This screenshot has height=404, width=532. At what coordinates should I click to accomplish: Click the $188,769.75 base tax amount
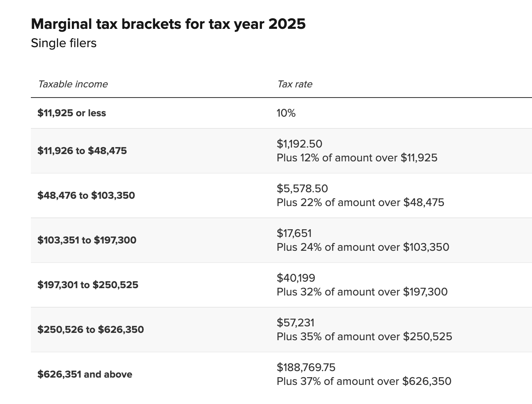(306, 367)
